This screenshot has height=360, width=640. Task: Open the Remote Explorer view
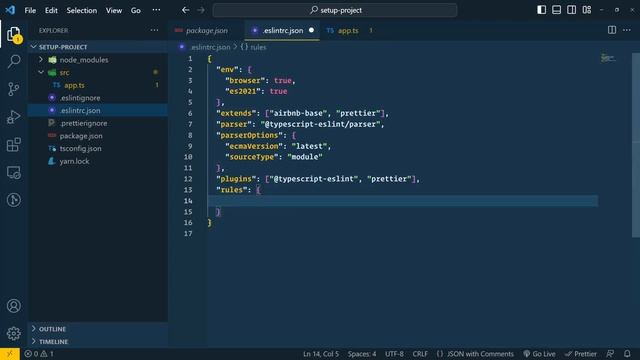(13, 172)
